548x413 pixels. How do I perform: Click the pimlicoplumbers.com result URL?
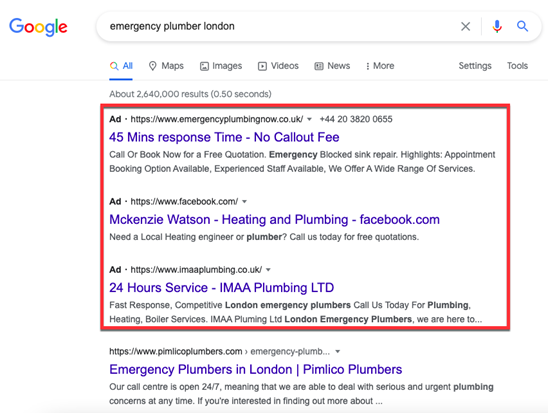(x=219, y=352)
